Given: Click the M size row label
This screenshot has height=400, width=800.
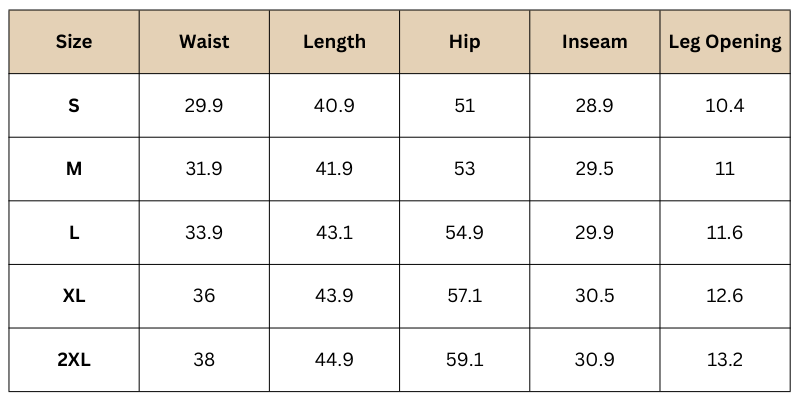Looking at the screenshot, I should [x=74, y=169].
